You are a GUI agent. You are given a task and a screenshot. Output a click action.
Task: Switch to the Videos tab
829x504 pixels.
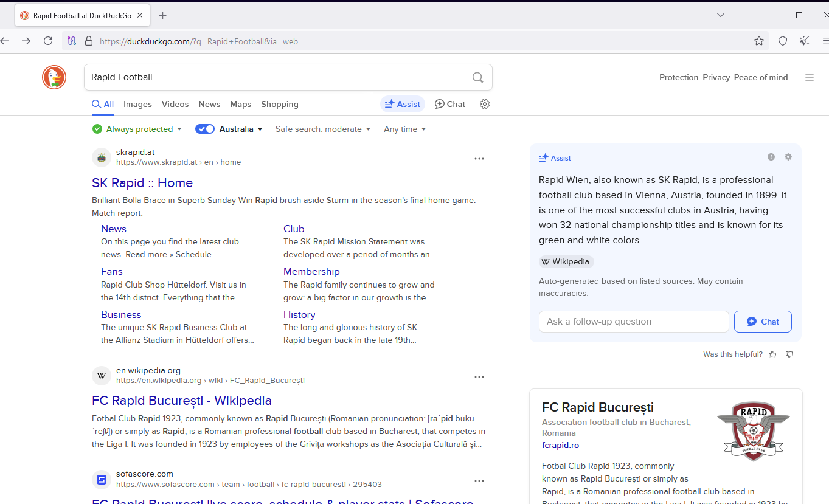175,104
